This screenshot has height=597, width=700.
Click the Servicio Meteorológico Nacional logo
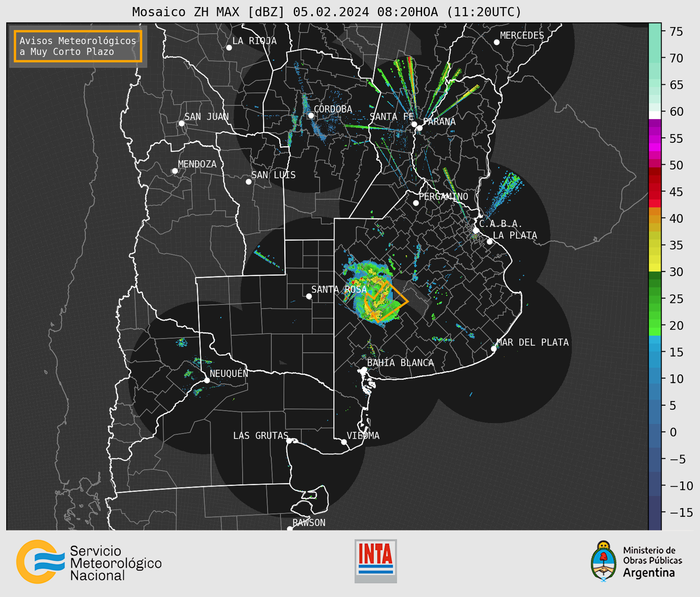point(89,562)
